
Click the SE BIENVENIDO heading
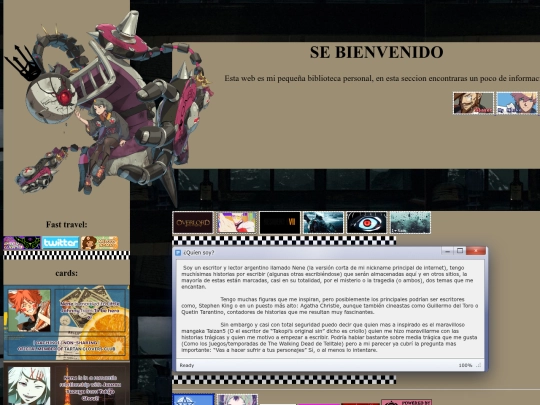[376, 52]
